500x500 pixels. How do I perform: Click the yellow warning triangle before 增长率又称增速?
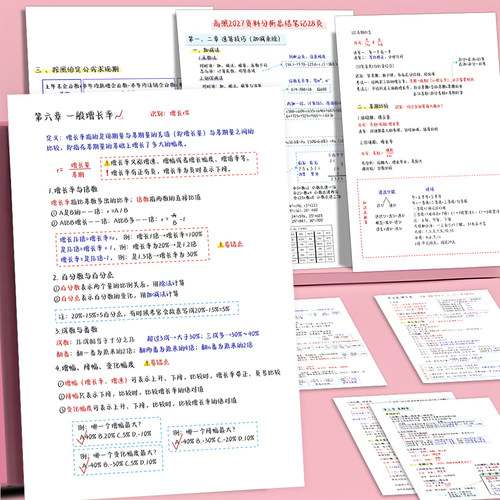click(107, 163)
